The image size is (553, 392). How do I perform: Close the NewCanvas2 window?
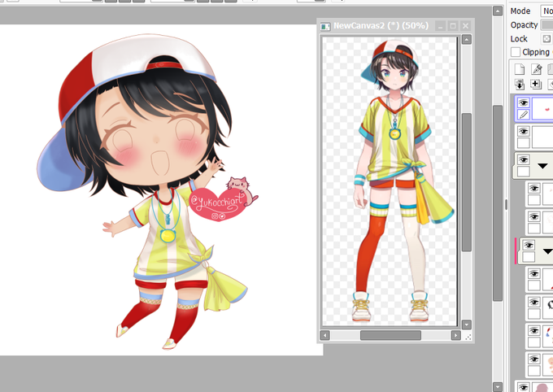point(465,26)
